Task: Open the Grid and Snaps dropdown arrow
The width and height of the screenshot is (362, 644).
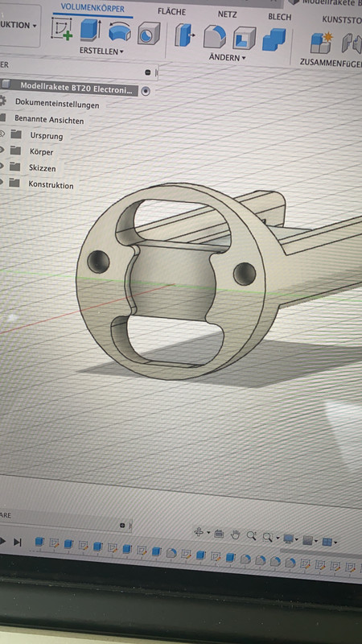Action: [316, 541]
